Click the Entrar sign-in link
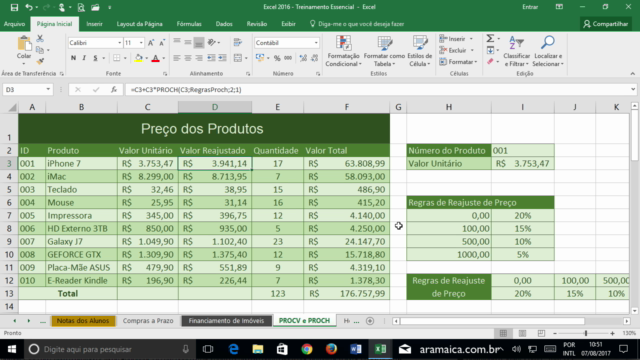 (x=530, y=7)
